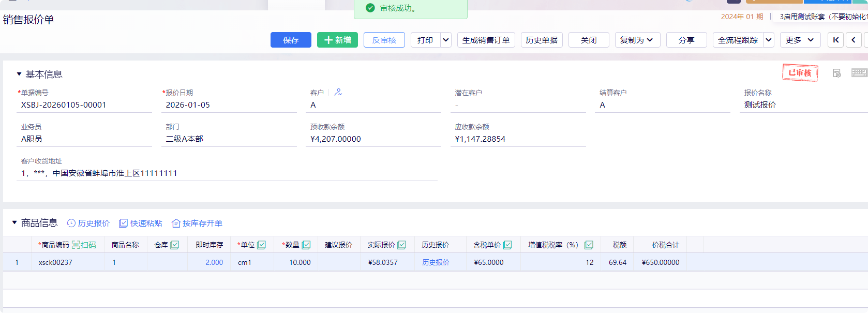868x313 pixels.
Task: Click the 2.000 stock value in row 1
Action: pos(214,262)
